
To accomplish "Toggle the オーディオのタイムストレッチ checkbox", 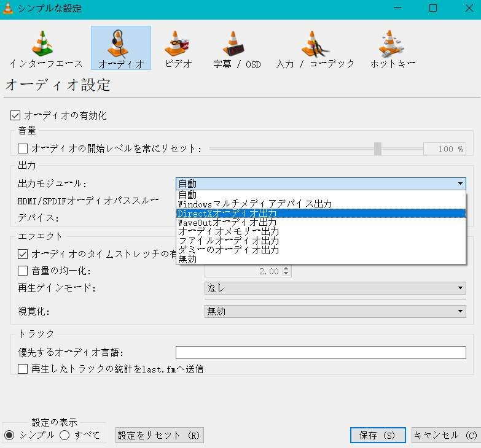I will pyautogui.click(x=23, y=254).
